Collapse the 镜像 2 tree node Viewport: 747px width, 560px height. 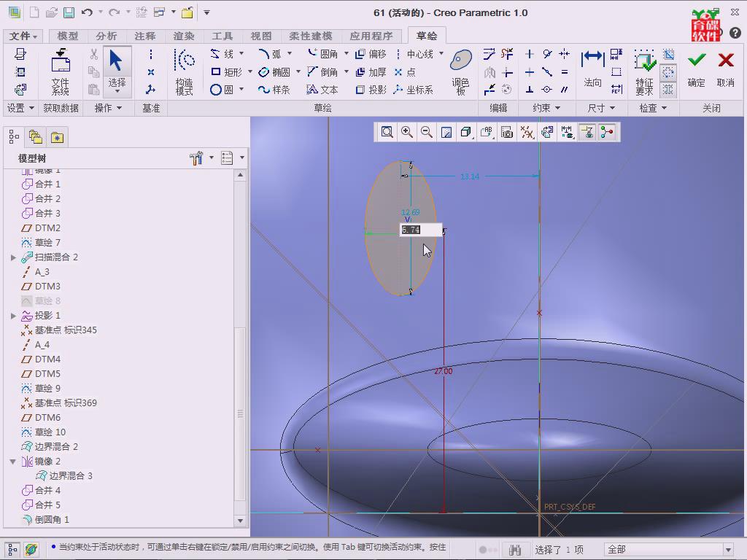click(13, 462)
